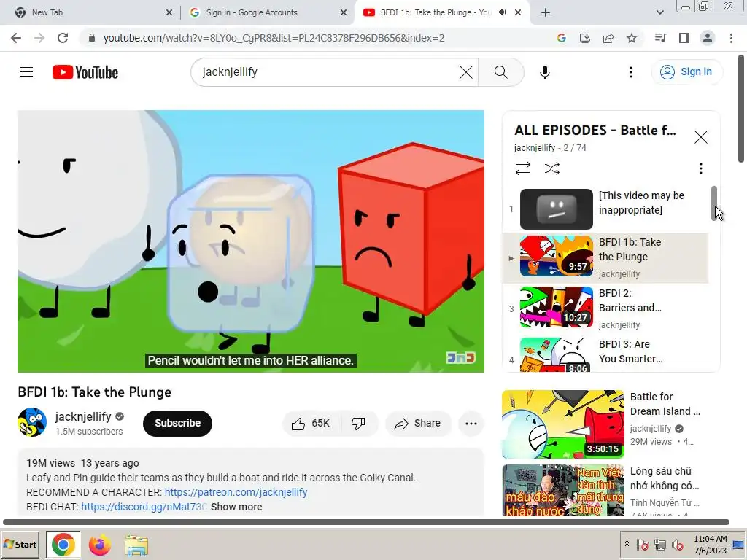
Task: Open Chrome profile avatar menu
Action: pos(708,38)
